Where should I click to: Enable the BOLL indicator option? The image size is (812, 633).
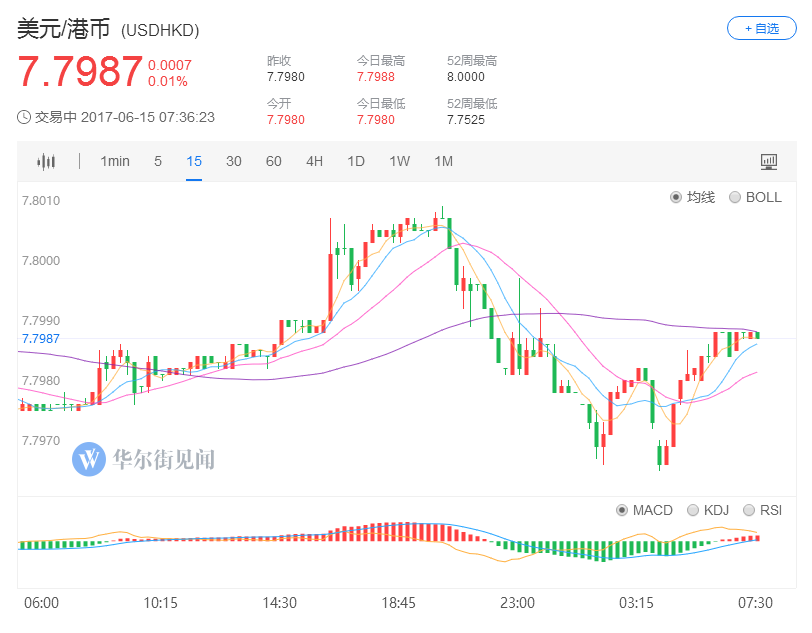(735, 197)
